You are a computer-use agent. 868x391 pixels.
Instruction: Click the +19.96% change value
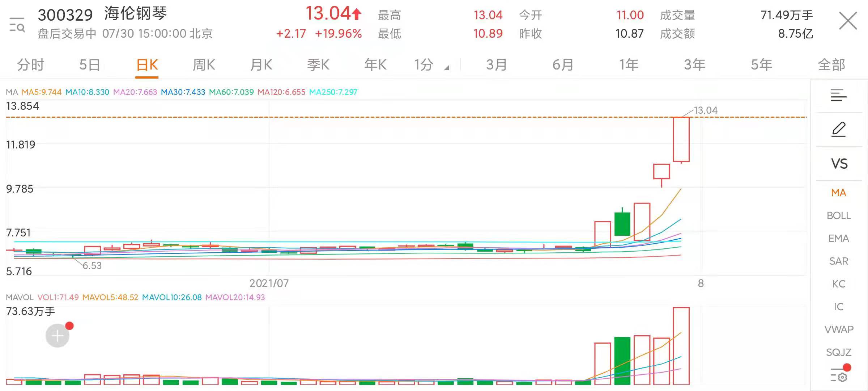[338, 34]
